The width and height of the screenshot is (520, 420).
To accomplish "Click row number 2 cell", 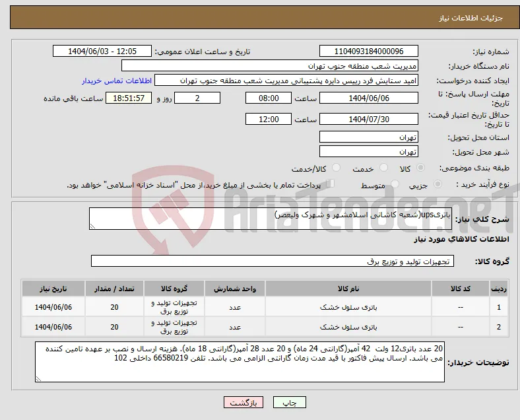I will point(498,327).
